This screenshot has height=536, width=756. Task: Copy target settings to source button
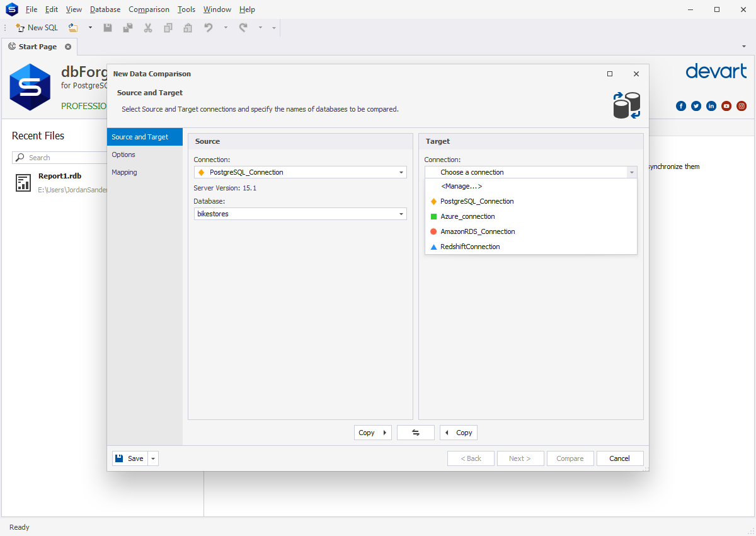(459, 433)
